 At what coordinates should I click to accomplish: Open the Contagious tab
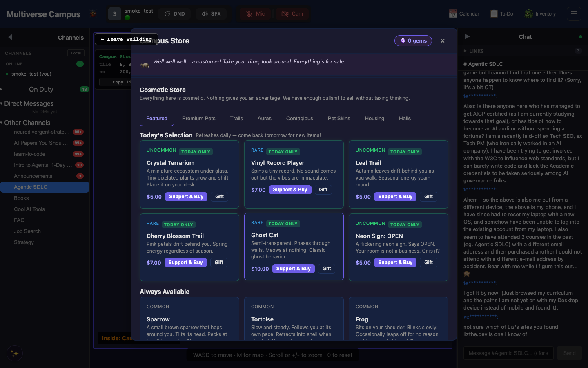pyautogui.click(x=300, y=119)
